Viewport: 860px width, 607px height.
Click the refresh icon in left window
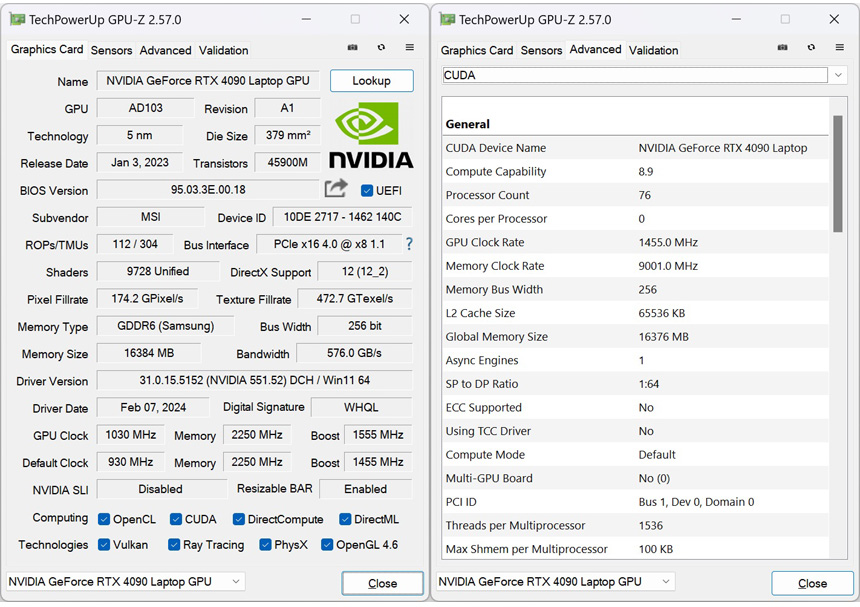(x=381, y=48)
